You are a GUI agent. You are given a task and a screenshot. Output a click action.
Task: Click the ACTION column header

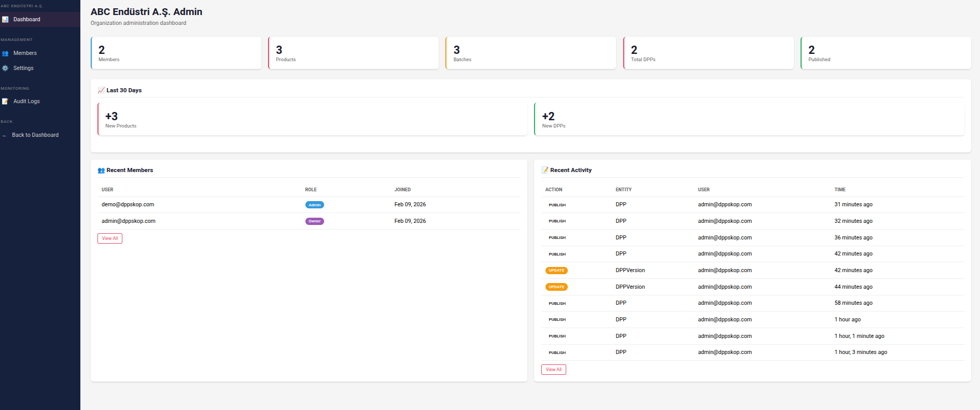coord(554,190)
